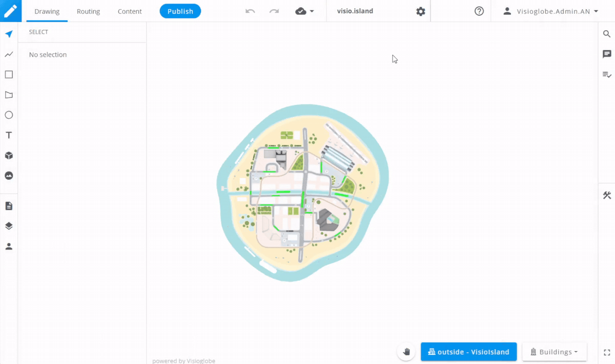Redo the last action
Image resolution: width=615 pixels, height=364 pixels.
(274, 11)
